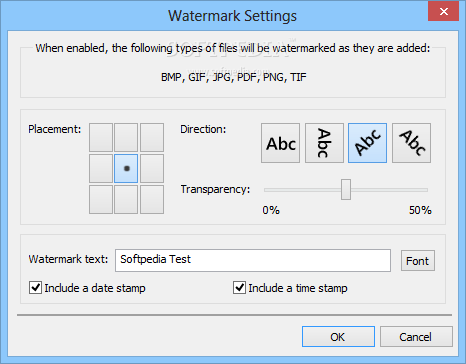The image size is (466, 364).
Task: Set placement to bottom-right cell
Action: coord(152,199)
